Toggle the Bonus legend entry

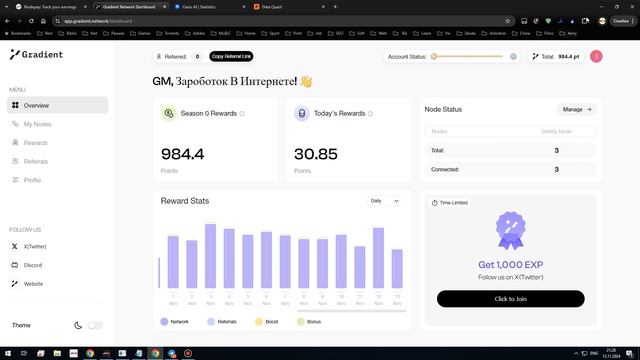point(309,322)
